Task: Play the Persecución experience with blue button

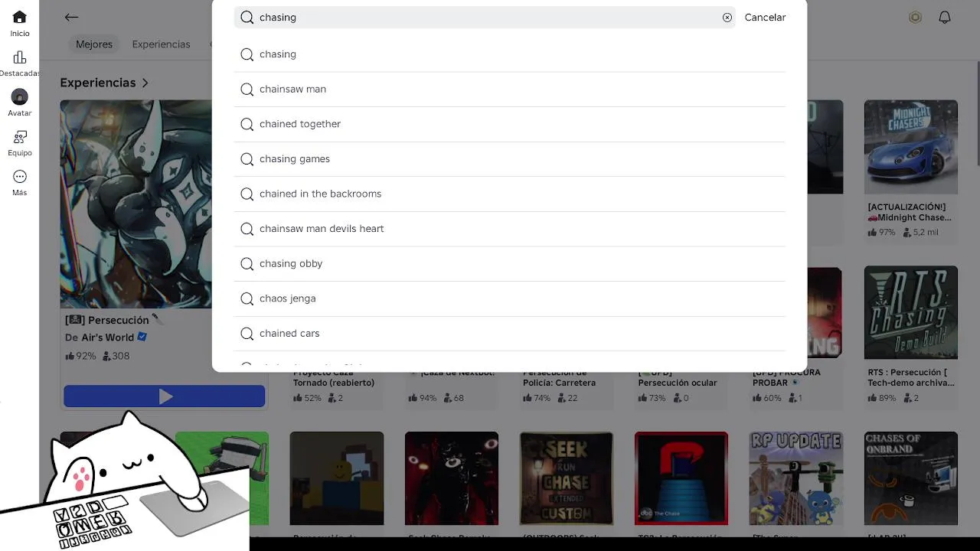Action: [165, 396]
